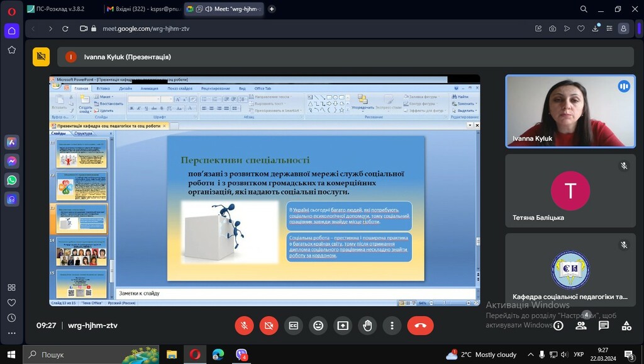Turn on the camera in Meet
The image size is (644, 364).
coord(269,326)
